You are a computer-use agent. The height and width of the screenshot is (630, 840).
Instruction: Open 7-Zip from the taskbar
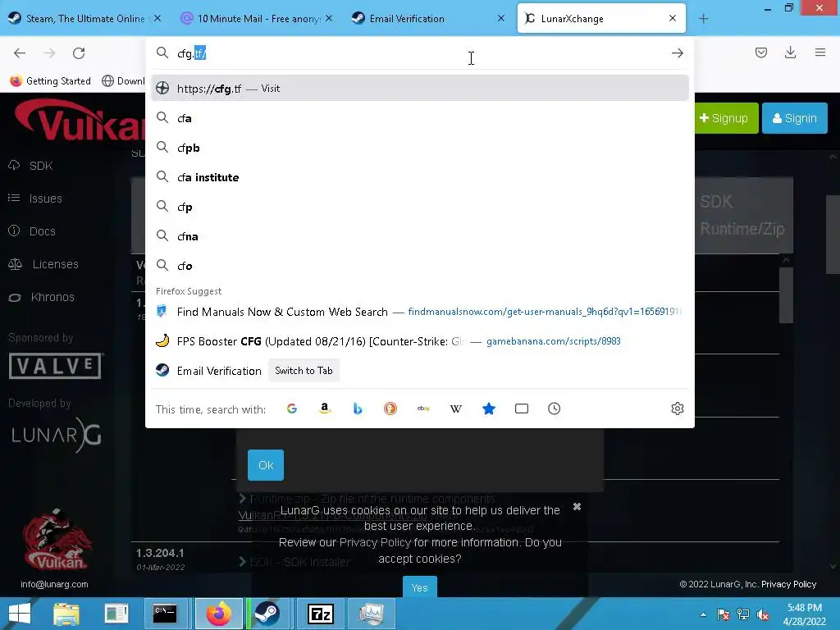pyautogui.click(x=321, y=614)
